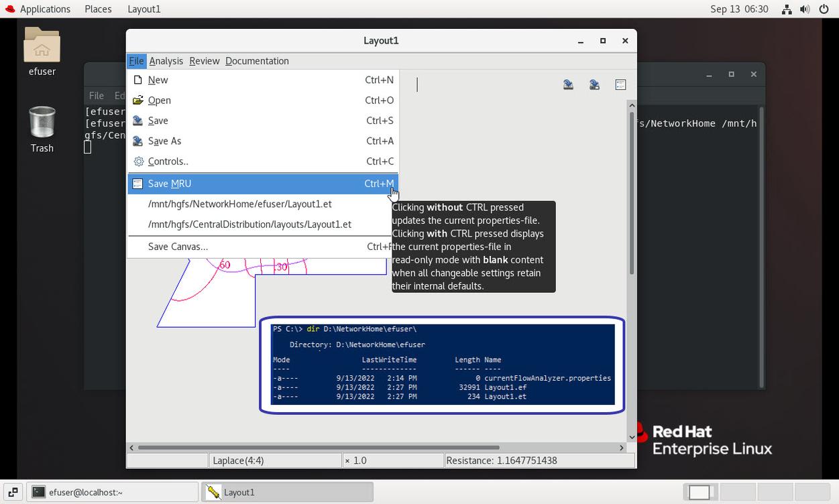Click the Save MRU properties toolbar icon
The image size is (839, 504).
[620, 84]
